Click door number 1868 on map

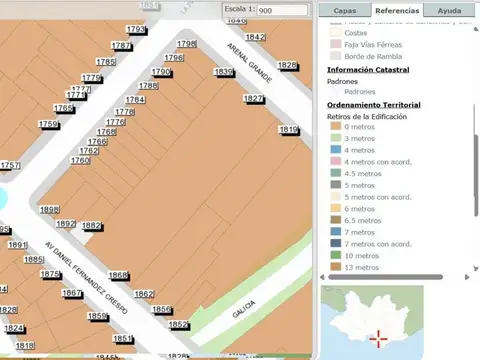tap(118, 275)
